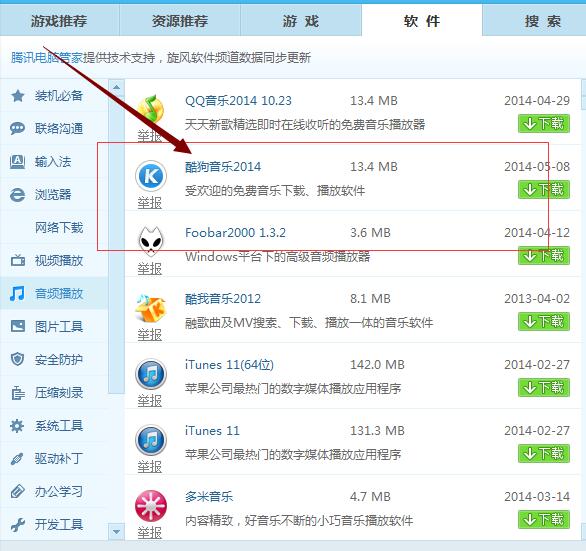This screenshot has width=586, height=551.
Task: Click the category list scrollbar thumb
Action: (117, 244)
